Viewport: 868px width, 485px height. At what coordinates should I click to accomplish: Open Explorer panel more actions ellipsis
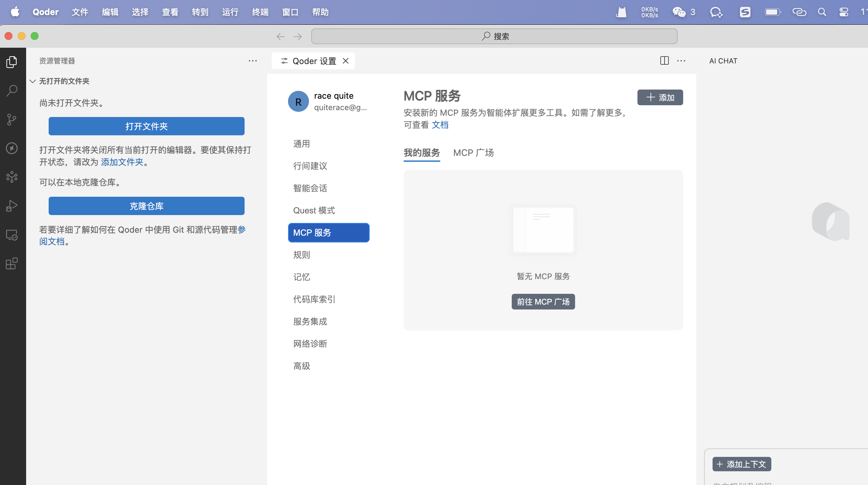click(252, 61)
